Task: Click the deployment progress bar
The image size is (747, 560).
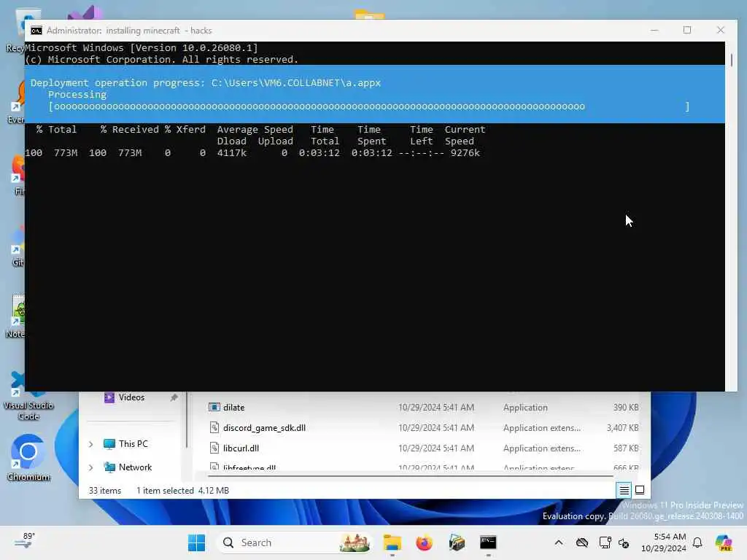Action: 368,106
